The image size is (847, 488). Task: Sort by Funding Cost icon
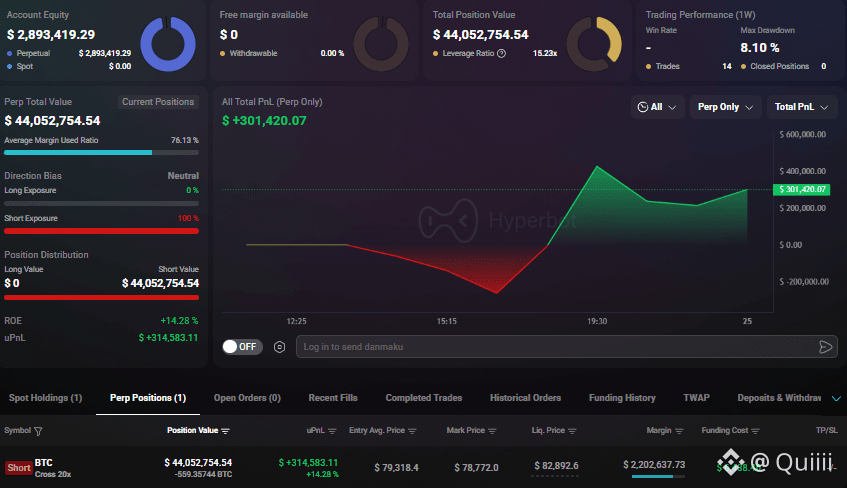click(755, 431)
